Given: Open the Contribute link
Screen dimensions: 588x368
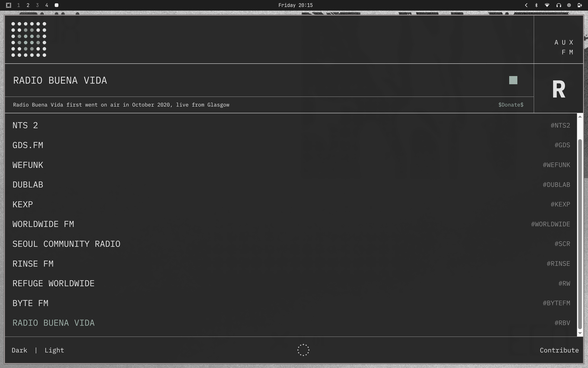Looking at the screenshot, I should (x=559, y=350).
